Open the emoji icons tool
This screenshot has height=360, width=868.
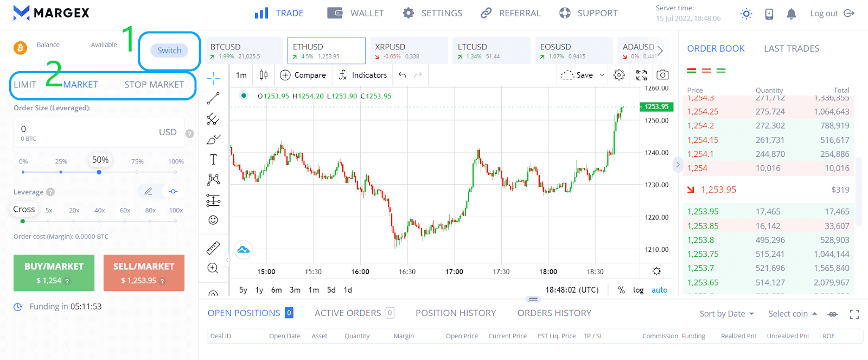tap(213, 220)
